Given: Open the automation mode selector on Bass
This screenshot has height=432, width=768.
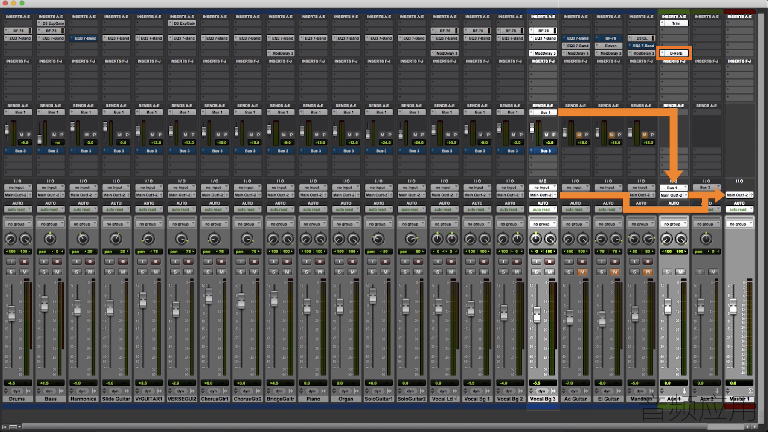Looking at the screenshot, I should (50, 210).
